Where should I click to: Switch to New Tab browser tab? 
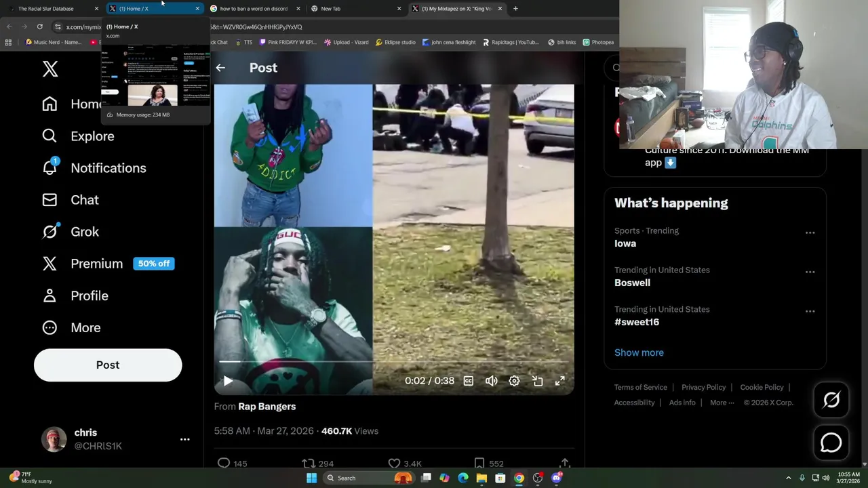point(355,8)
